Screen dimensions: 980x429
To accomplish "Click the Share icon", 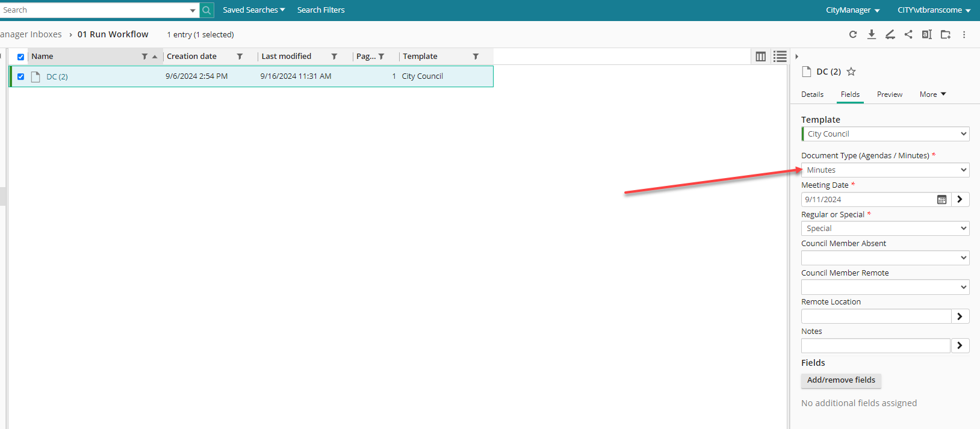I will [x=908, y=35].
